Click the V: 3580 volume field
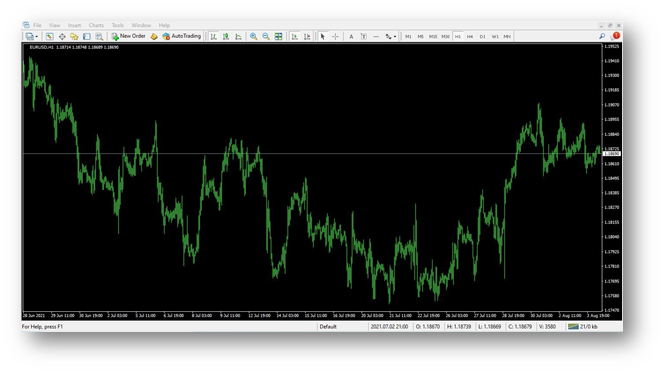Image resolution: width=665 pixels, height=374 pixels. tap(547, 327)
